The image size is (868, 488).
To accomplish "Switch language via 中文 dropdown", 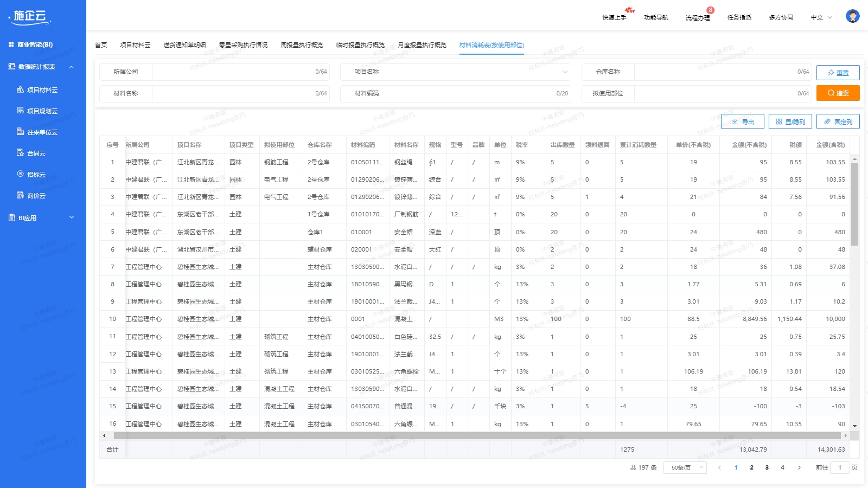I will 821,17.
